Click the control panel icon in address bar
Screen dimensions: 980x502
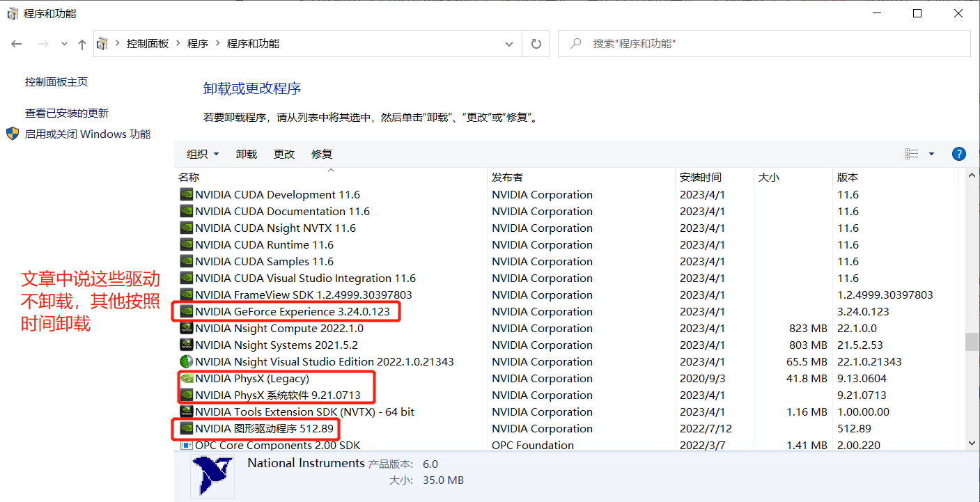pos(102,43)
